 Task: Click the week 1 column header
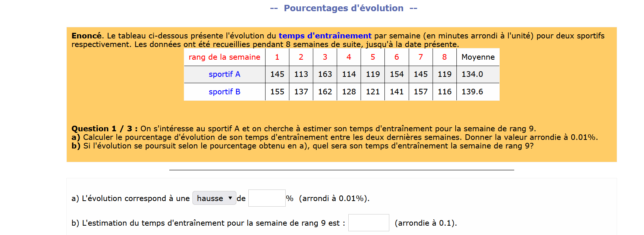(x=277, y=57)
